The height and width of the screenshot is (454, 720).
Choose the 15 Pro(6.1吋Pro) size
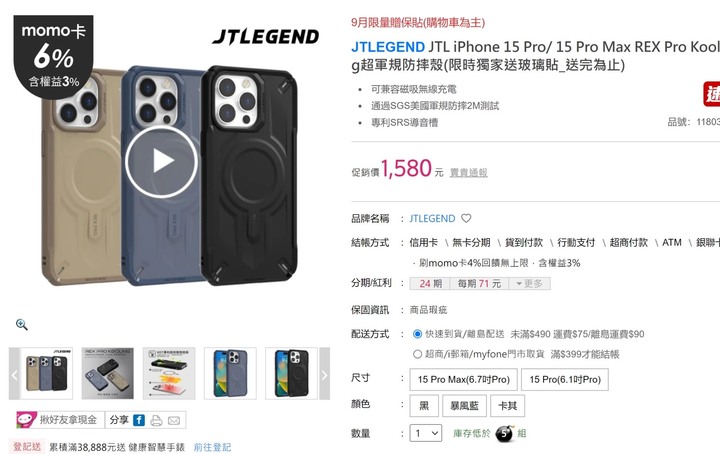pos(565,380)
